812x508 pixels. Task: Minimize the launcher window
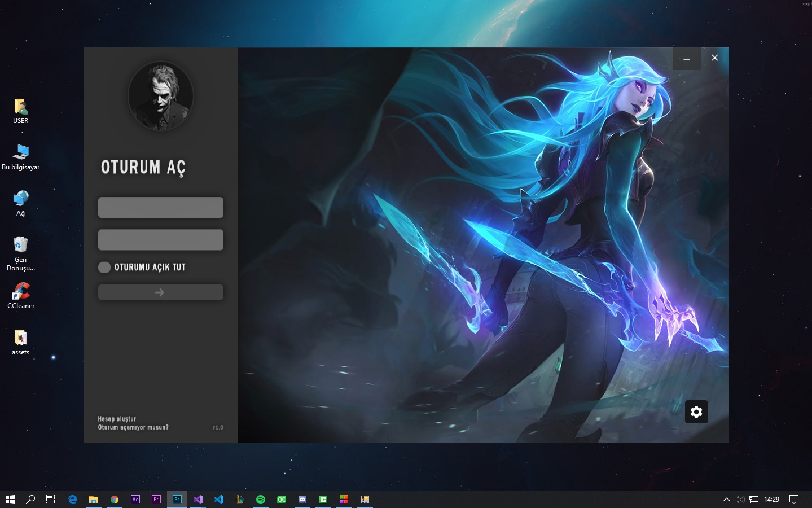(687, 58)
